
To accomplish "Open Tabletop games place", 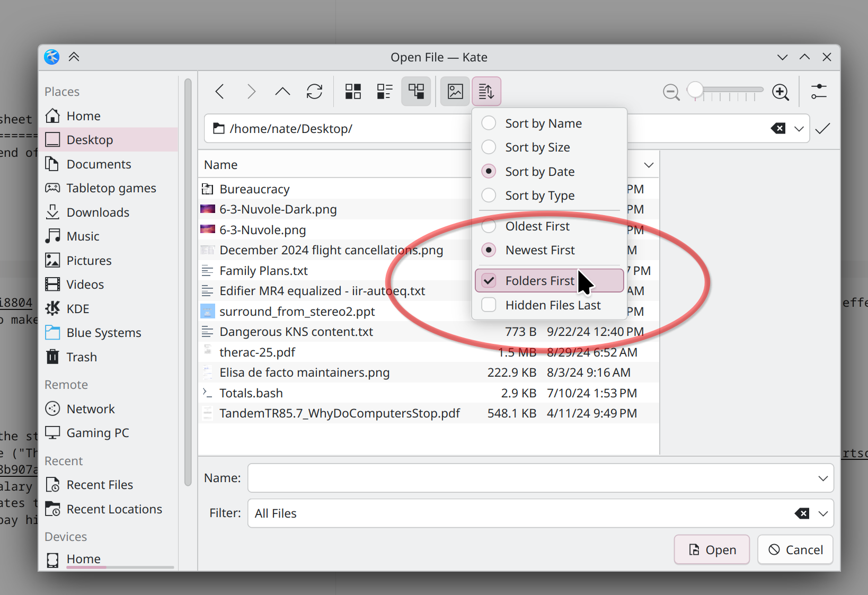I will [x=109, y=188].
